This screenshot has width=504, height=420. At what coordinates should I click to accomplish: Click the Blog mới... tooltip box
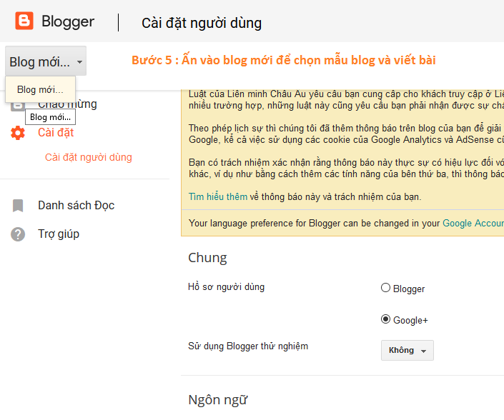click(x=51, y=117)
